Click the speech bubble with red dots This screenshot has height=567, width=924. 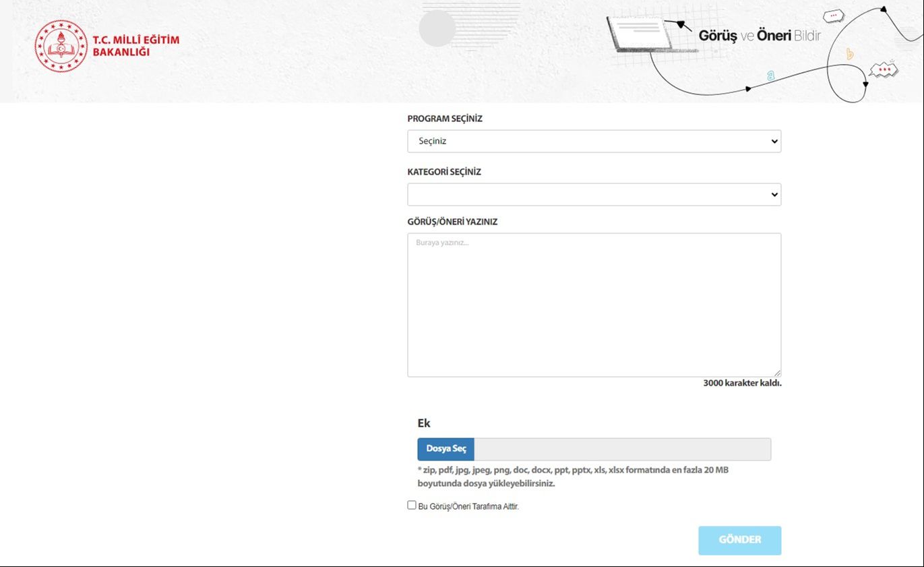pyautogui.click(x=884, y=69)
